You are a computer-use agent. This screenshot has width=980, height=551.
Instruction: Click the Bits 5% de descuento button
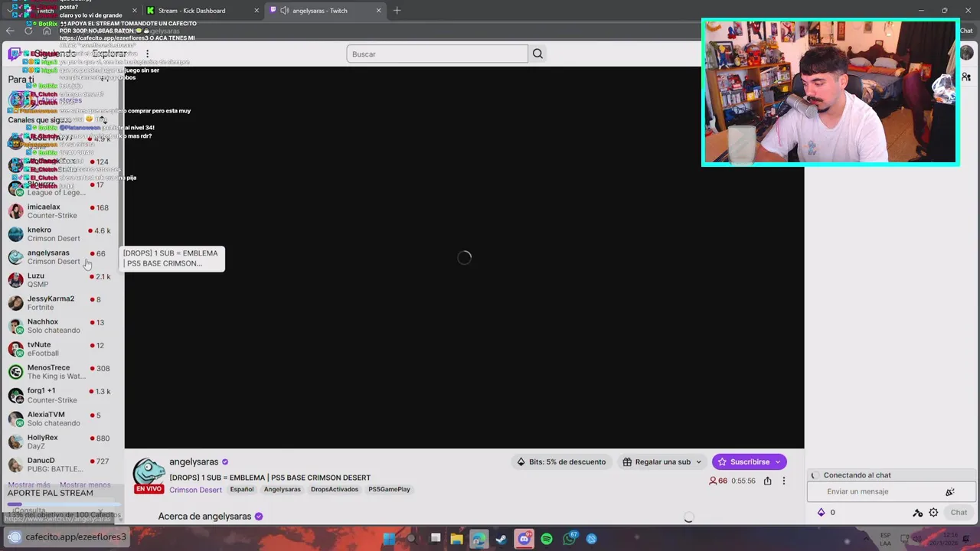[561, 461]
